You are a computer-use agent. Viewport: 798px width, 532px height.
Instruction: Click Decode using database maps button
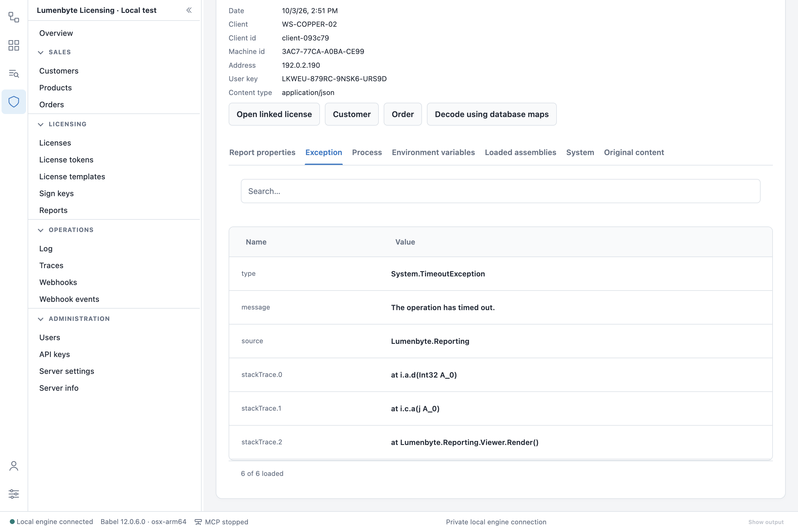click(x=492, y=114)
